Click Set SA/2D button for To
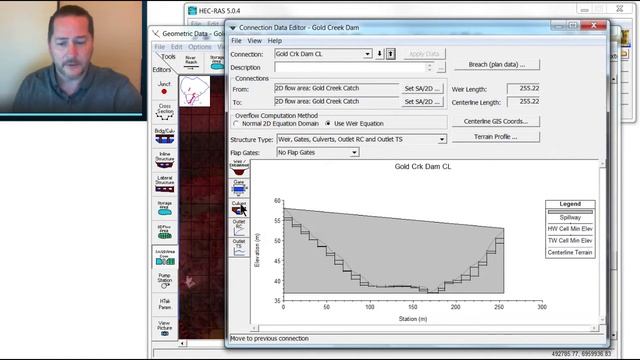Screen dimensions: 640x360 pyautogui.click(x=422, y=102)
